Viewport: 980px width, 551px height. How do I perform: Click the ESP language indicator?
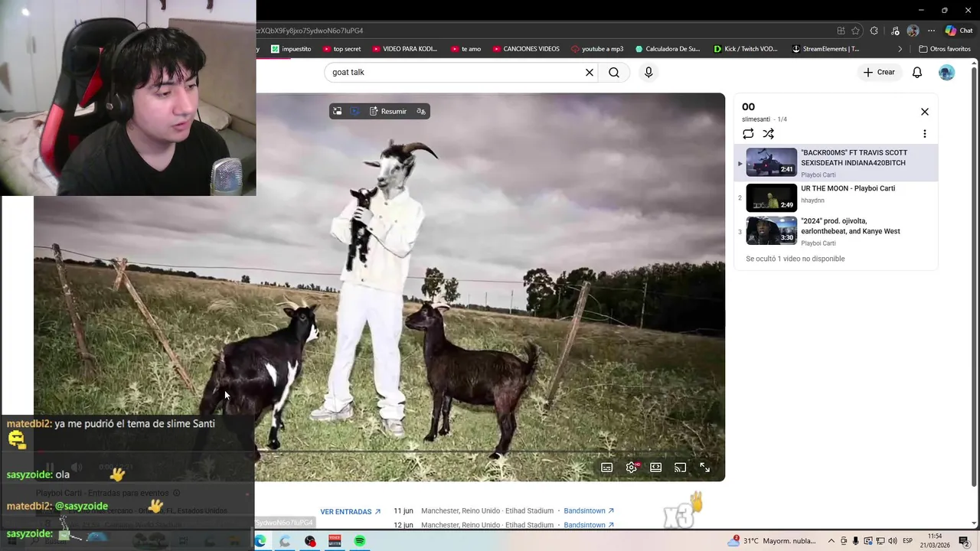click(907, 541)
